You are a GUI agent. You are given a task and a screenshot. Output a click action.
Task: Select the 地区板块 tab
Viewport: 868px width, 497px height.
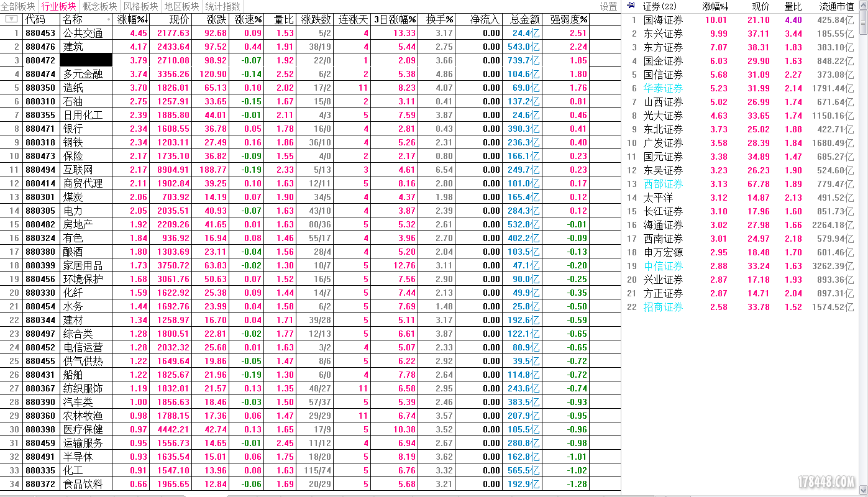(x=181, y=6)
